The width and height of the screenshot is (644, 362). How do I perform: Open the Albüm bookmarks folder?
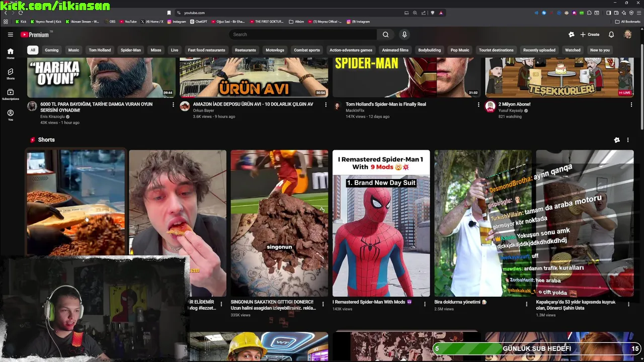296,22
